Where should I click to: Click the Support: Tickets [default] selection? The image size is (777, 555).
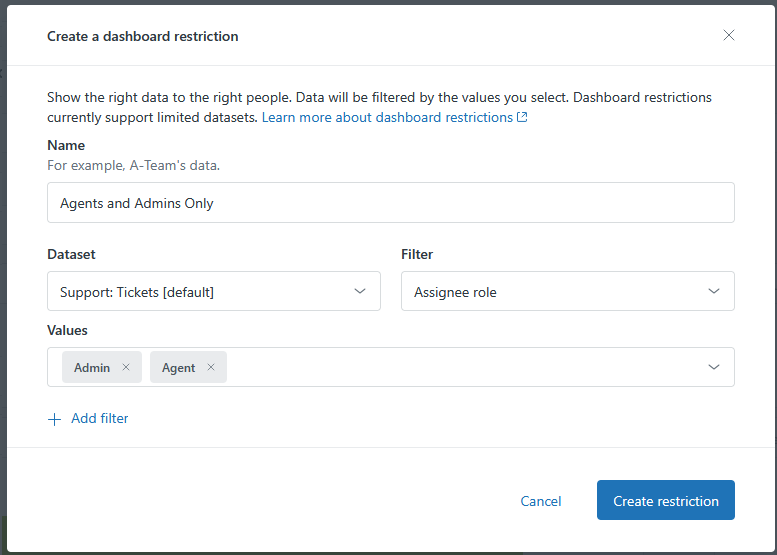(x=137, y=292)
